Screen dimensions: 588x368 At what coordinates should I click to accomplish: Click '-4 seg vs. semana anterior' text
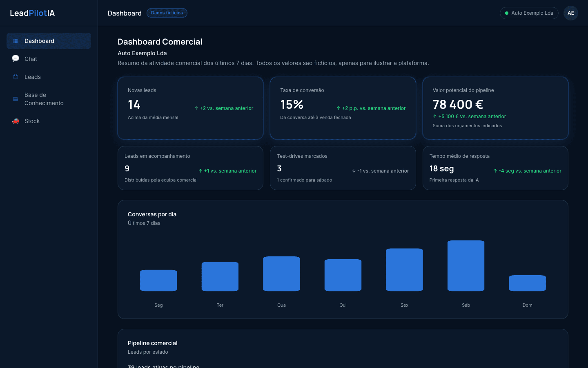click(x=530, y=171)
